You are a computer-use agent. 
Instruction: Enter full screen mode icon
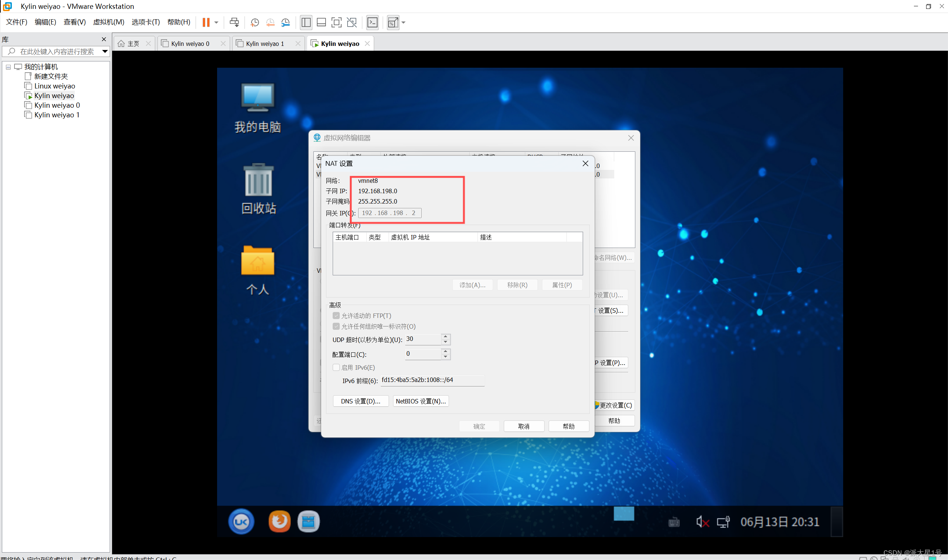(336, 22)
